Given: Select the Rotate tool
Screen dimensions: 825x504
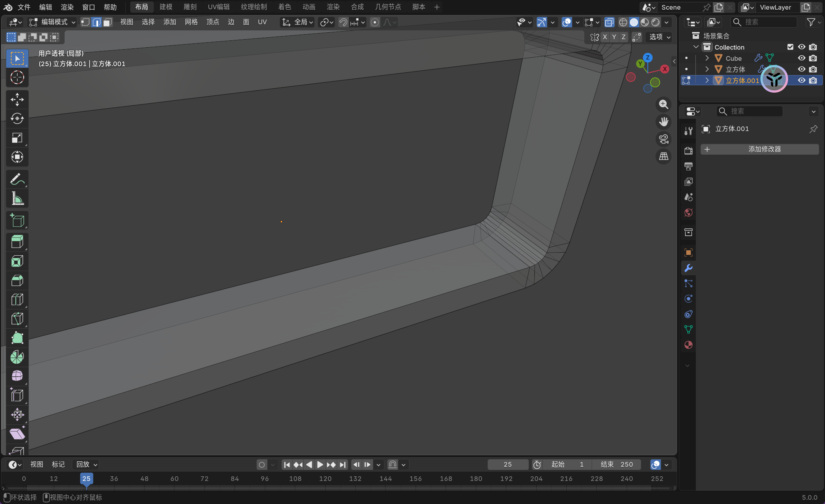Looking at the screenshot, I should coord(17,118).
